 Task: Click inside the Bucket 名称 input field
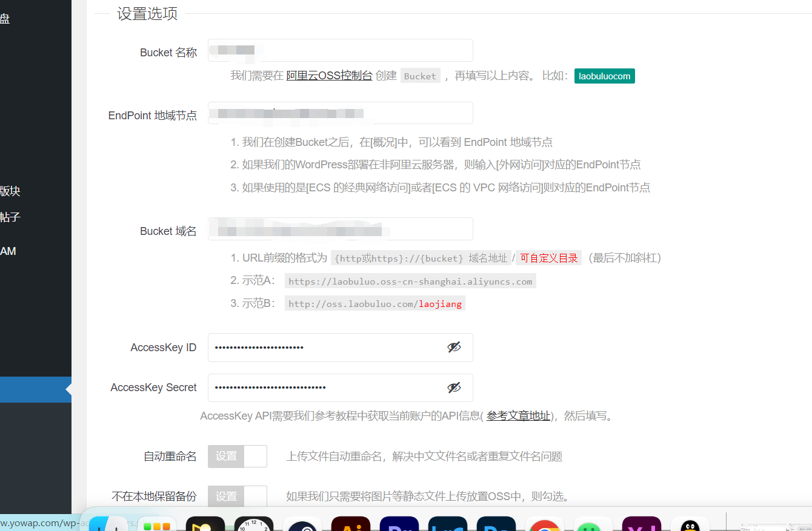pos(339,50)
